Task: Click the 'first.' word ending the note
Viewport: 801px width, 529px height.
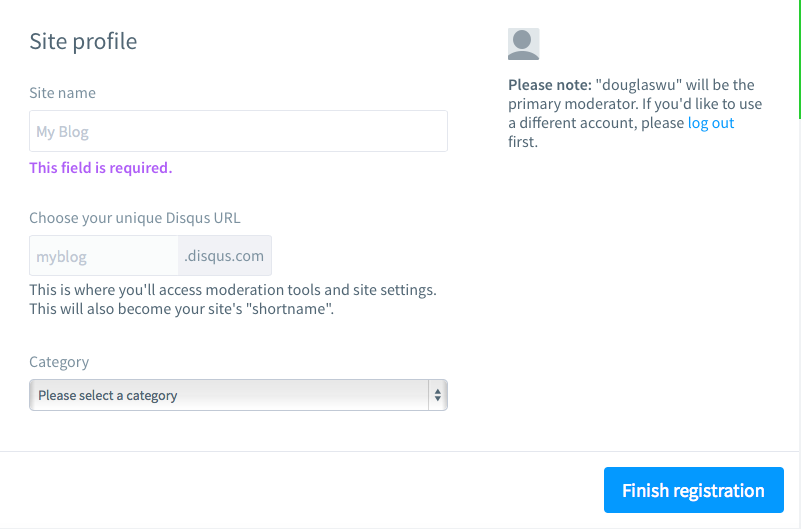Action: [x=523, y=141]
